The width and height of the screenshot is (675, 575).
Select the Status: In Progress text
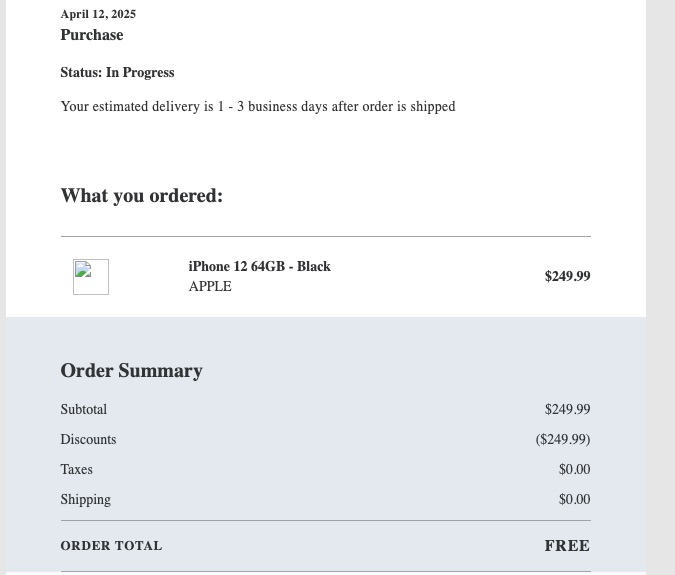[x=117, y=73]
